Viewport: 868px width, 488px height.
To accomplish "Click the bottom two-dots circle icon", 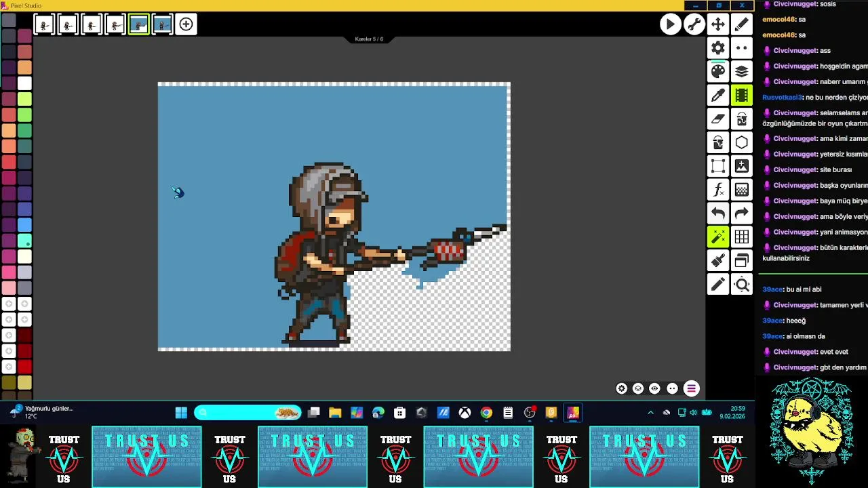I will click(x=672, y=388).
